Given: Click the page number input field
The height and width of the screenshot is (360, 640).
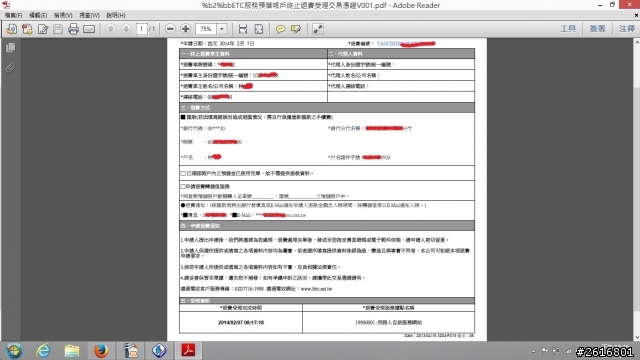Looking at the screenshot, I should click(141, 29).
